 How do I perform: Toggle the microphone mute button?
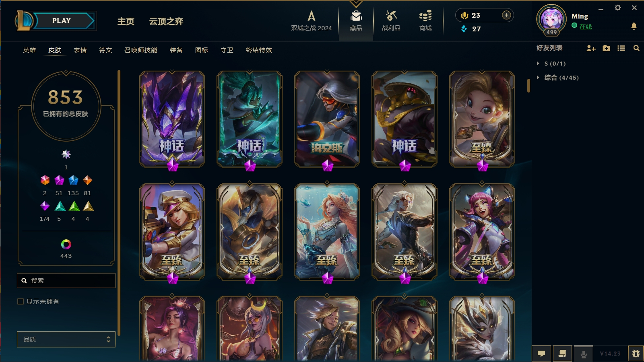point(584,354)
